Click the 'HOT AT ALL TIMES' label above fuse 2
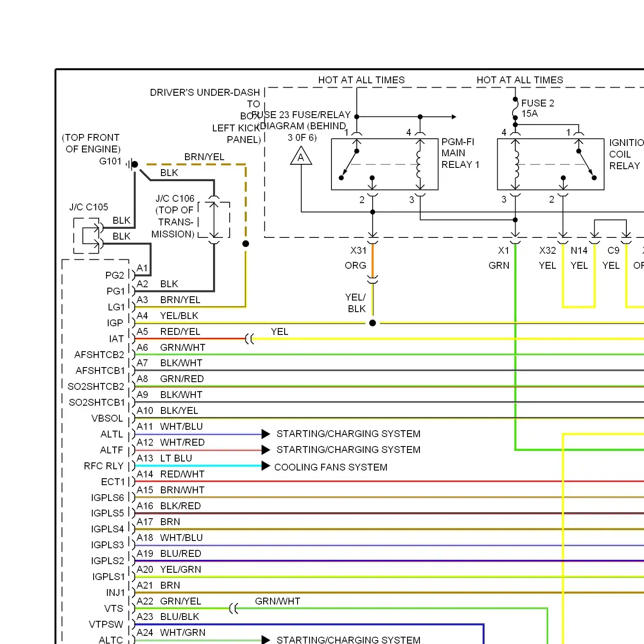The width and height of the screenshot is (644, 644). click(x=519, y=80)
